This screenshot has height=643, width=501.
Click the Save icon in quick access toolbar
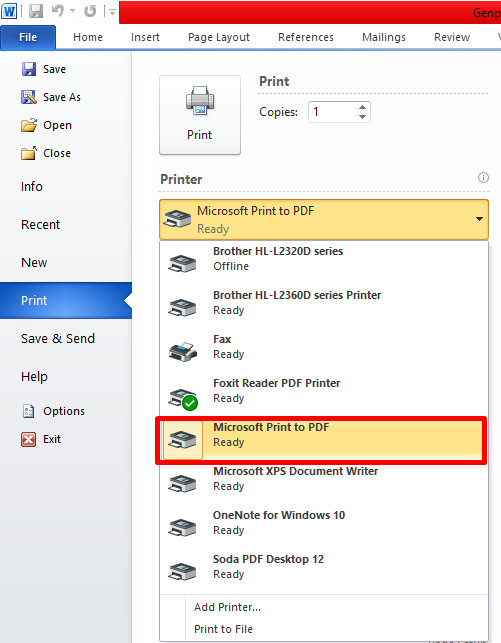tap(36, 11)
